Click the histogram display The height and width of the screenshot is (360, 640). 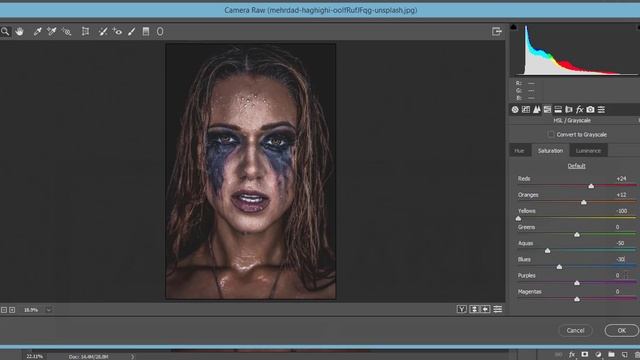[x=576, y=50]
